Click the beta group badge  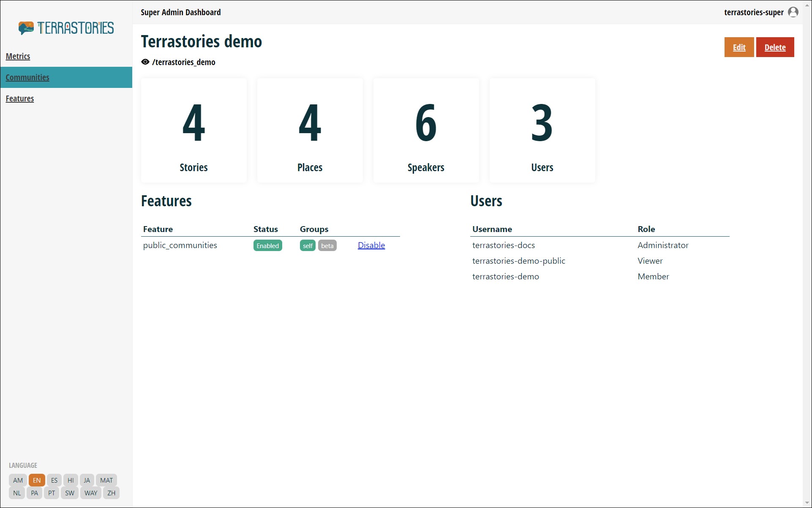coord(327,246)
